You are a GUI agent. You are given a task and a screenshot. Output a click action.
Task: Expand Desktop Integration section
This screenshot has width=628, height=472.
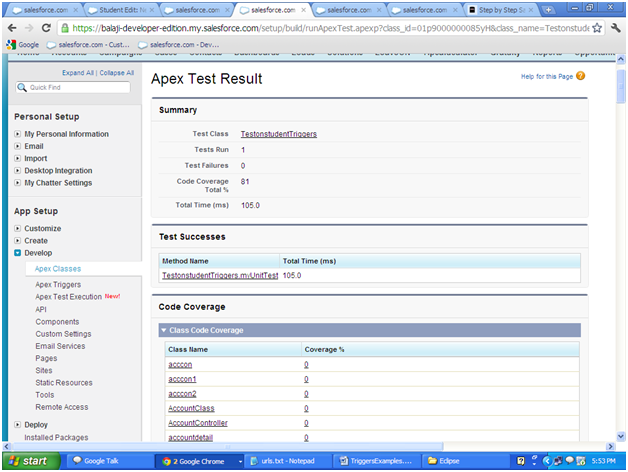[x=18, y=170]
